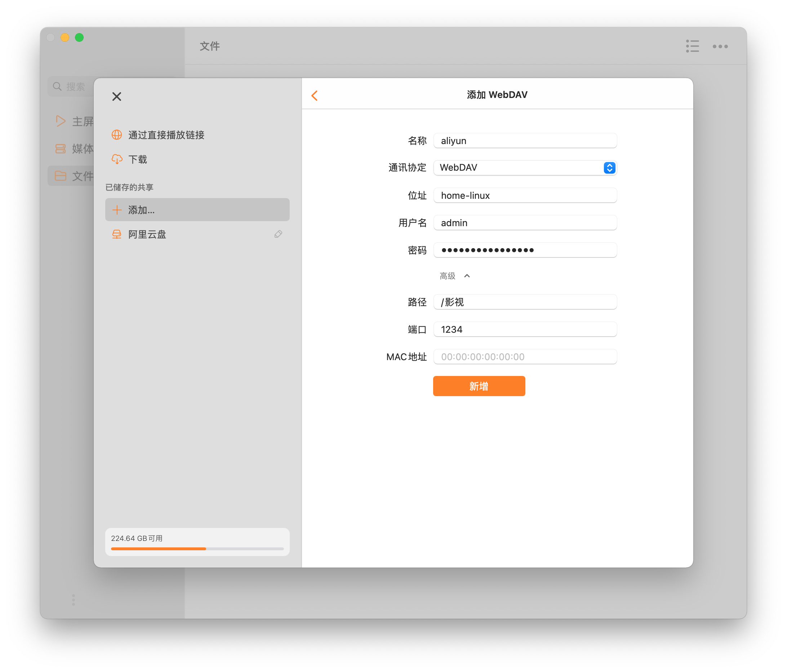Open the more options ellipsis menu
The image size is (787, 672).
point(720,46)
